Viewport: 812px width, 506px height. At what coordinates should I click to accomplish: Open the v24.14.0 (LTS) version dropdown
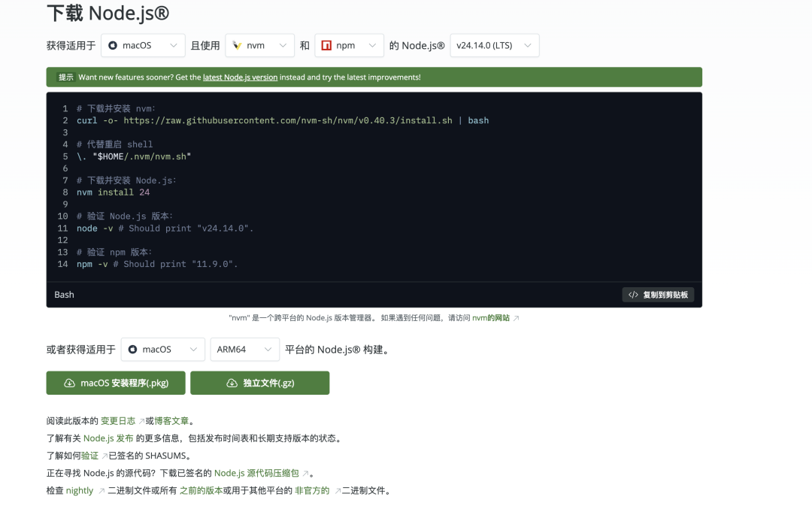494,45
